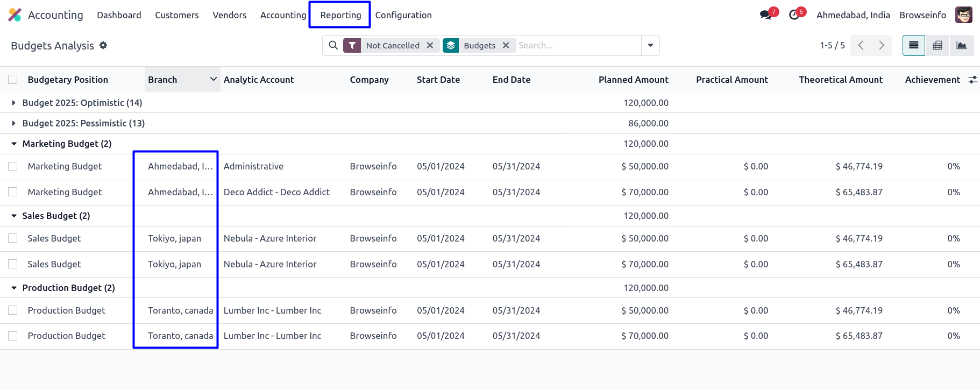980x390 pixels.
Task: Switch to graph view
Action: (962, 46)
